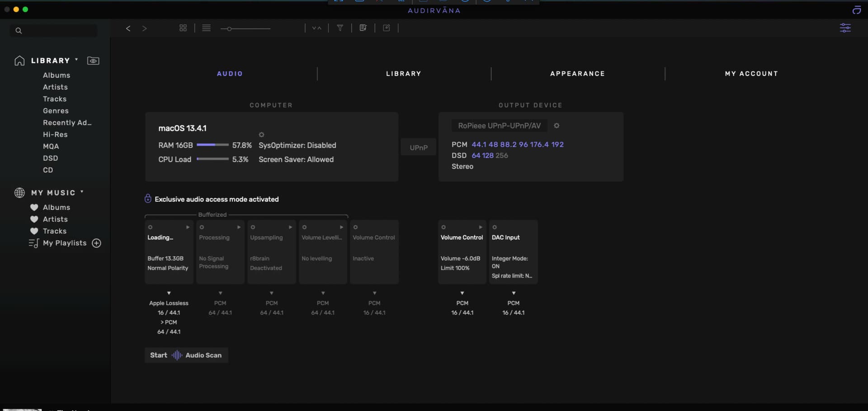Open settings via the sliders icon

click(845, 28)
